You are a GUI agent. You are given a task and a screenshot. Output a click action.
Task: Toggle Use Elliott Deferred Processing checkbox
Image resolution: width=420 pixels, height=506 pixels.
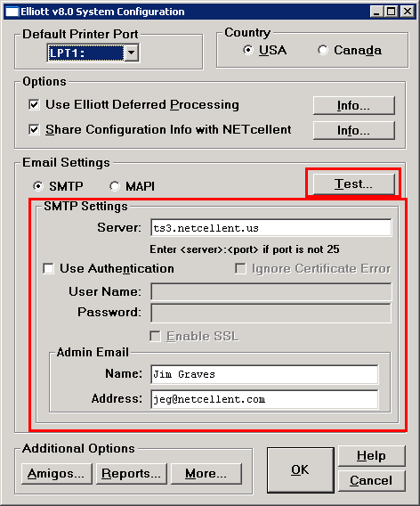34,104
